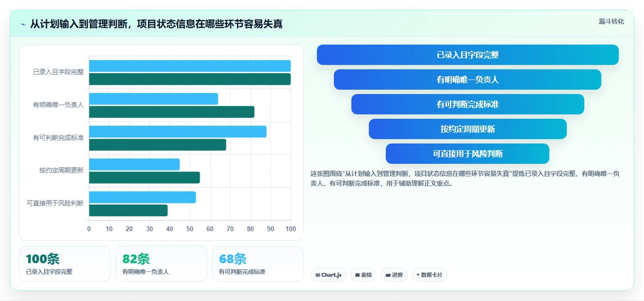Click light blue bar for 已录入且字段完整
This screenshot has height=301, width=644.
(x=190, y=66)
